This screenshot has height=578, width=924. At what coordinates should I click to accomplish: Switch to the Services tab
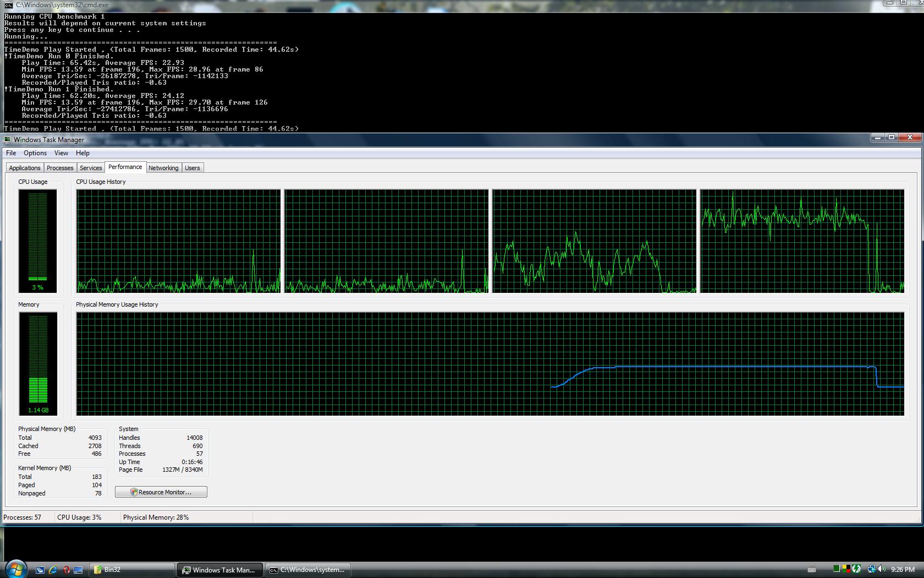pyautogui.click(x=91, y=168)
